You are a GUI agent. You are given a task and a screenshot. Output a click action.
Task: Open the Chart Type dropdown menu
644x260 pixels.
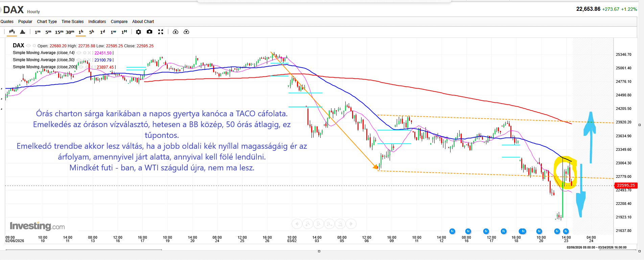(47, 22)
